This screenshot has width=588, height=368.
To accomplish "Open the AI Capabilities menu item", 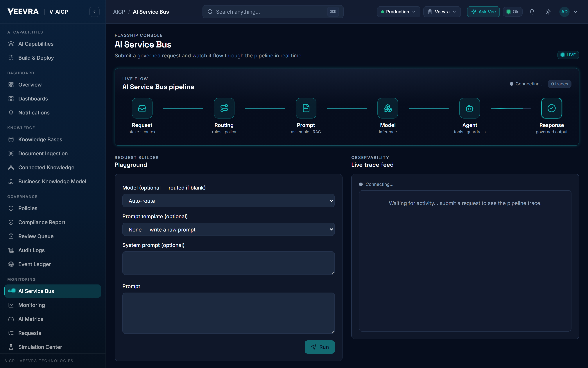I will coord(53,44).
